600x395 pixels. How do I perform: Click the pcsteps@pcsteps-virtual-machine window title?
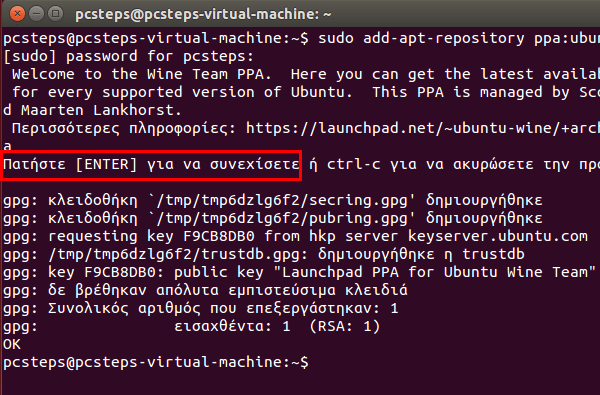click(x=203, y=15)
